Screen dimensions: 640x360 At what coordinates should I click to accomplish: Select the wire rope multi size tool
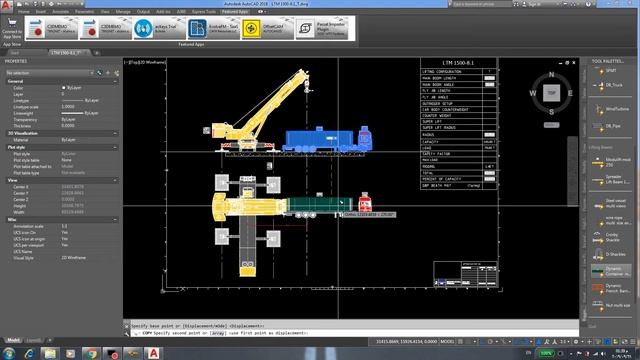pyautogui.click(x=611, y=220)
